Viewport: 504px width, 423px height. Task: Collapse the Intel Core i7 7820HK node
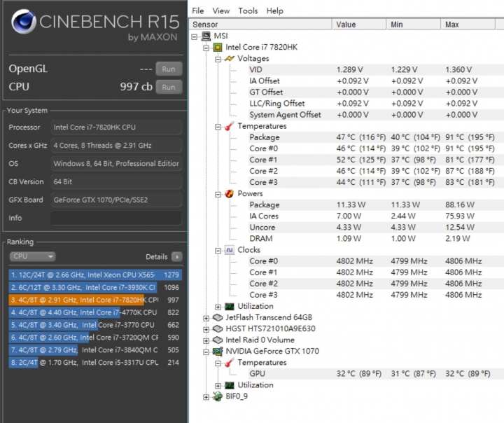206,48
